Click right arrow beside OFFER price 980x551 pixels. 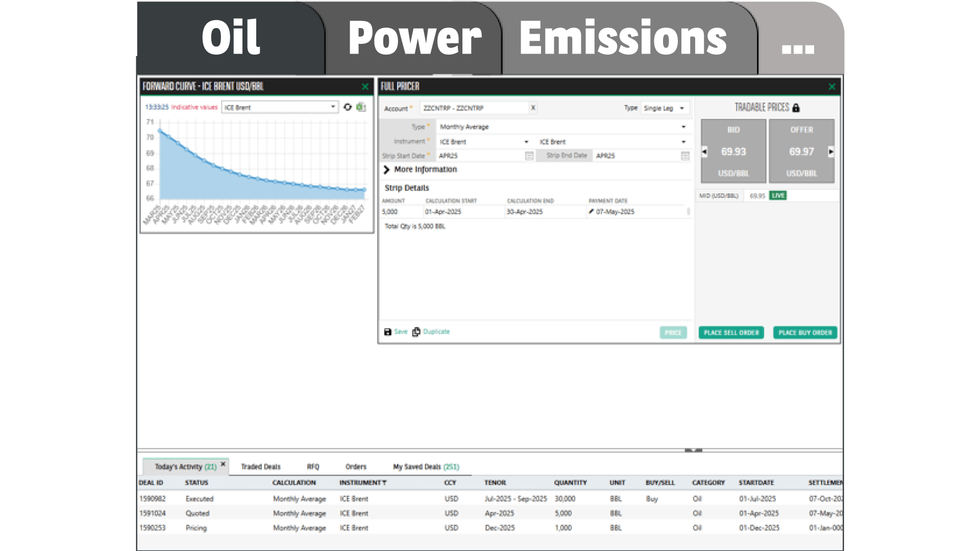pyautogui.click(x=831, y=152)
